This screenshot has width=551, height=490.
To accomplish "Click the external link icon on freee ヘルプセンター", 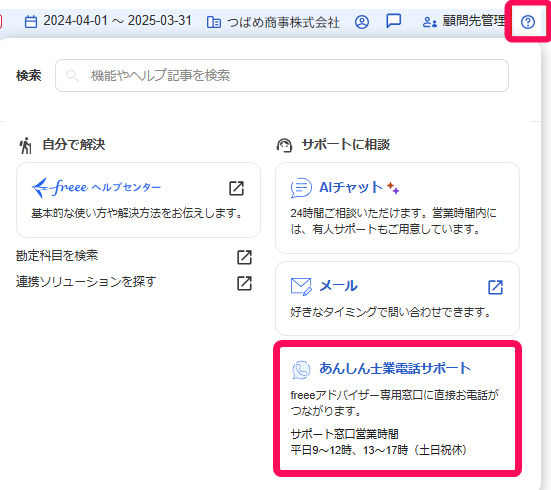I will pos(236,188).
